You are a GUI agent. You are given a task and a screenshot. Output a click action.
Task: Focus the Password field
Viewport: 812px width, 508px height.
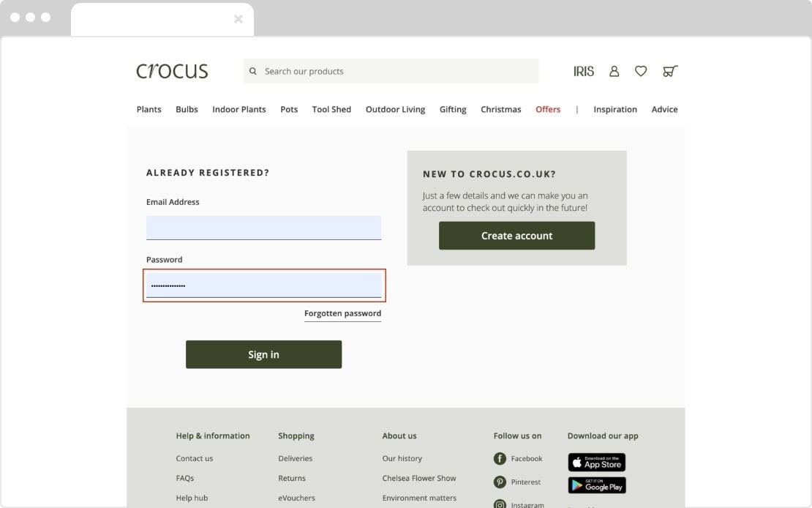click(263, 285)
